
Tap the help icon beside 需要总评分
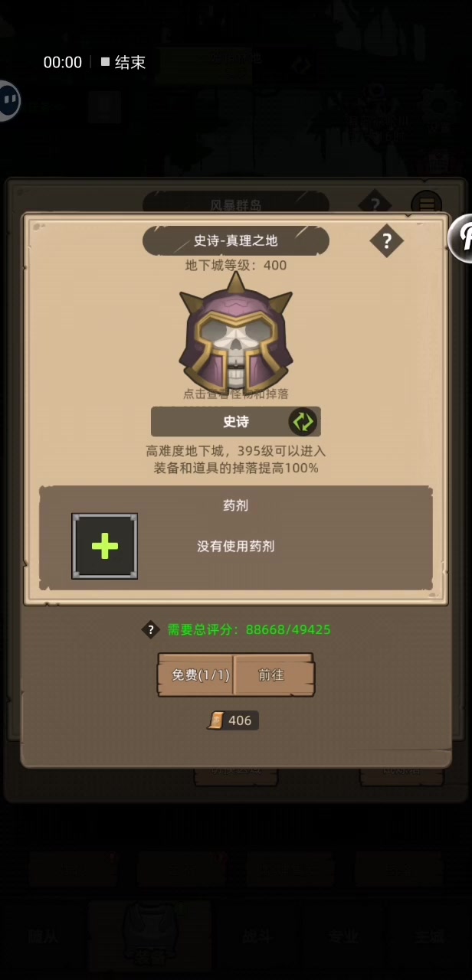[x=151, y=629]
